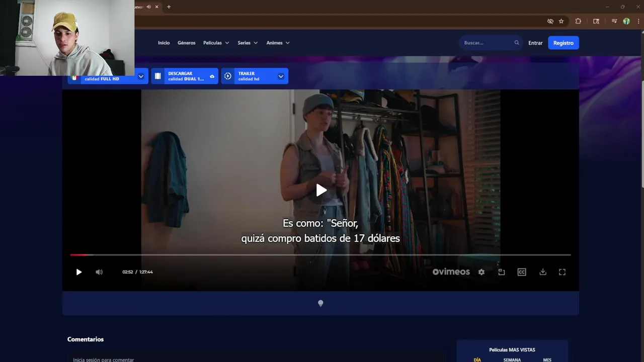Click the 02:52 / 1:27:44 time display

pyautogui.click(x=137, y=272)
